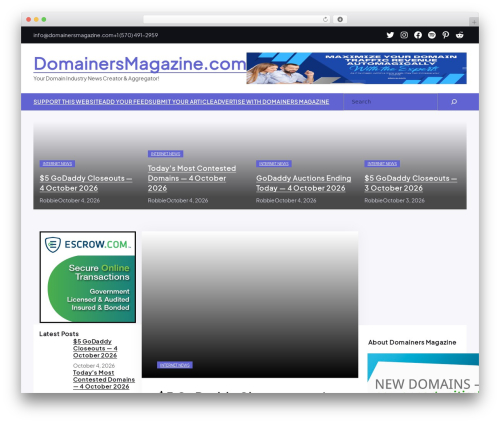
Task: Open Support This Website menu item
Action: [68, 102]
